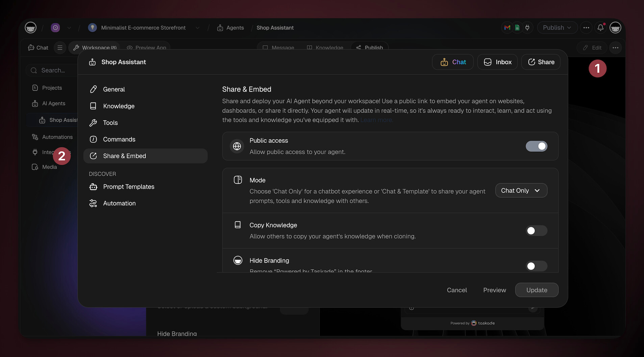644x357 pixels.
Task: Open the user profile avatar
Action: (x=615, y=28)
